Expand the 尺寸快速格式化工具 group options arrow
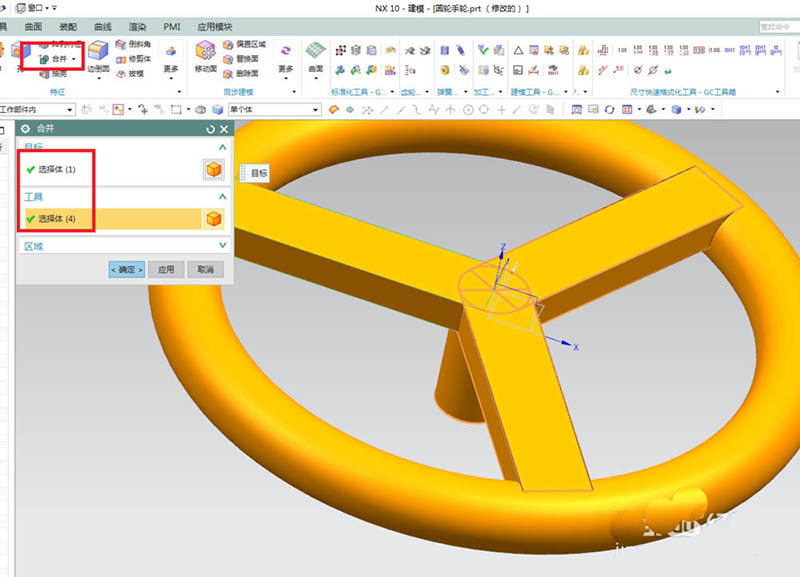The height and width of the screenshot is (577, 800). pos(778,92)
